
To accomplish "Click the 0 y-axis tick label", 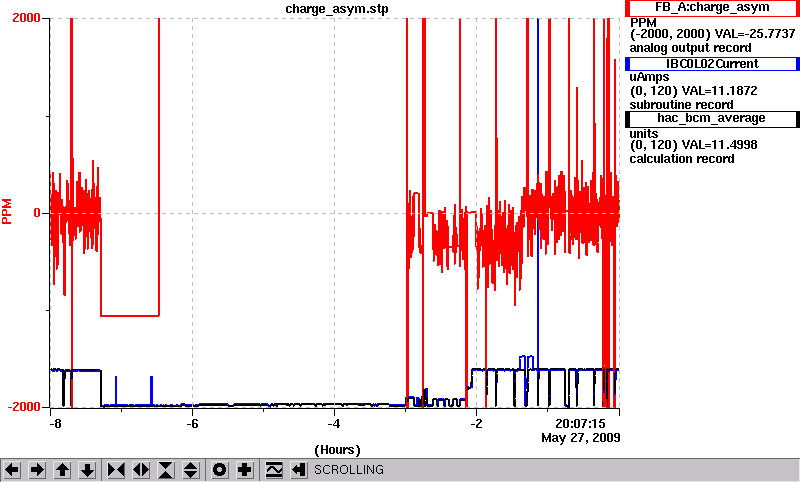I will tap(37, 213).
